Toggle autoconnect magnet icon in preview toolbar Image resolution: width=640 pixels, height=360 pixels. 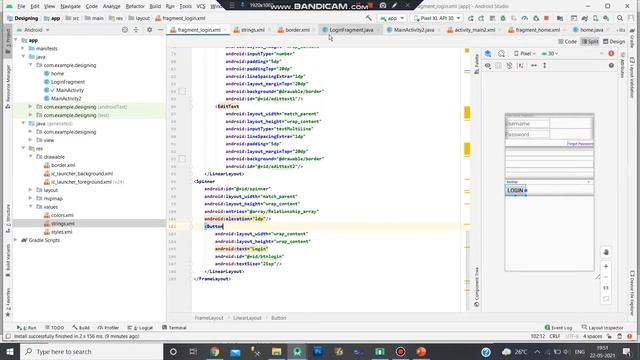point(509,65)
